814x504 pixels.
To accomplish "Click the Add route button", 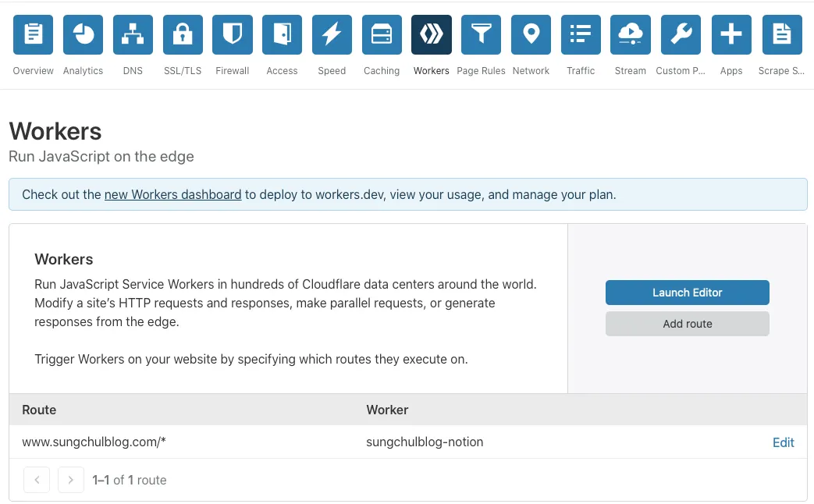I will [687, 324].
